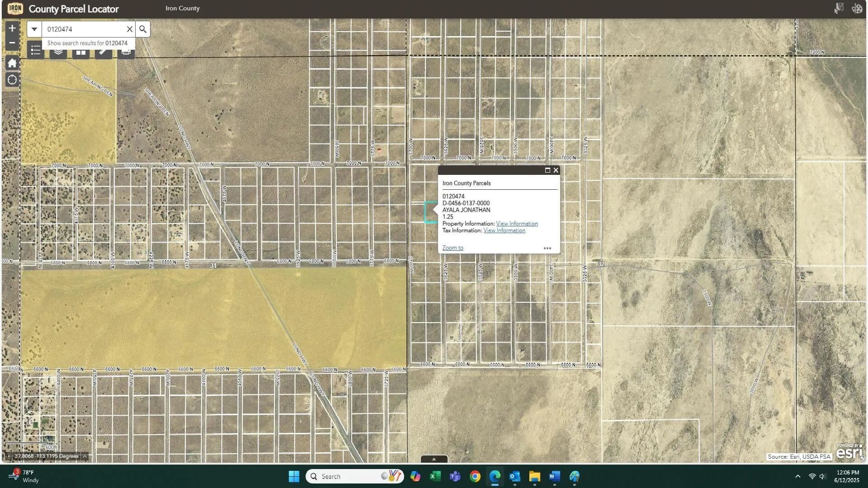Open Tax Information View Information link

(504, 230)
